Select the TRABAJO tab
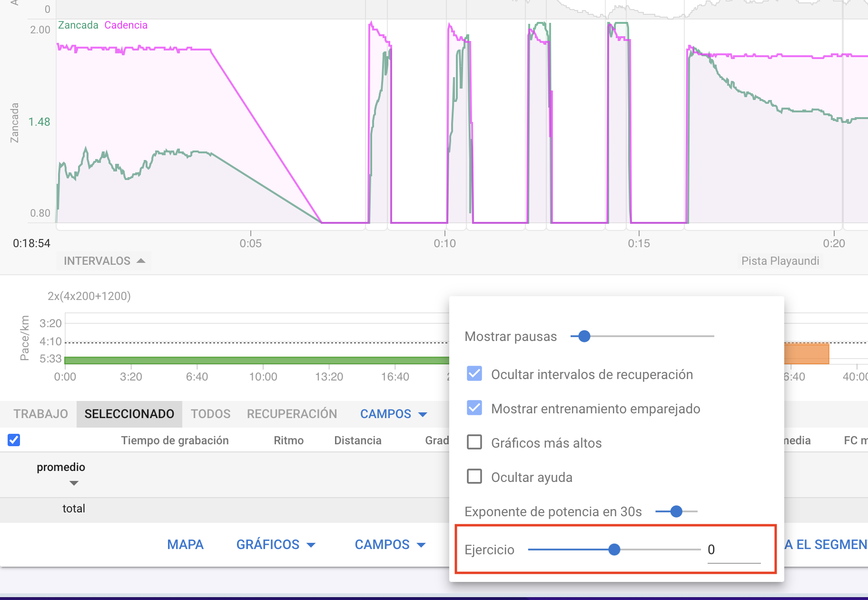 pos(40,414)
